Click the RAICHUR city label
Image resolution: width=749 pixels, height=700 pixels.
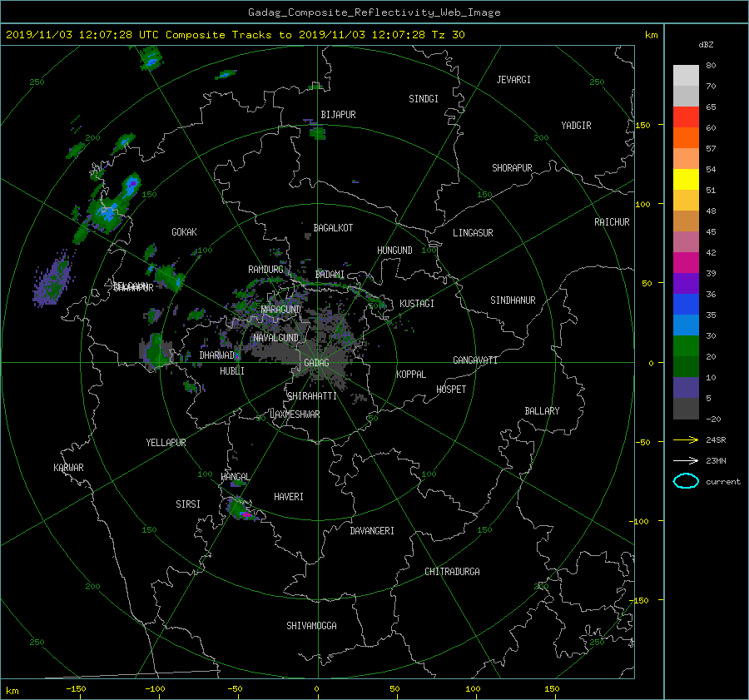[612, 222]
